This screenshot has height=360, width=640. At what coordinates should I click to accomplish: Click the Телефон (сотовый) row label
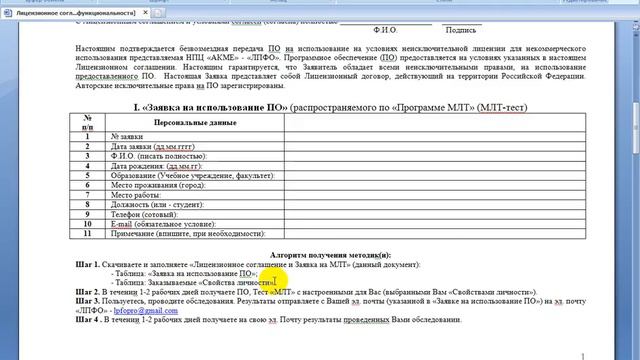coord(144,214)
